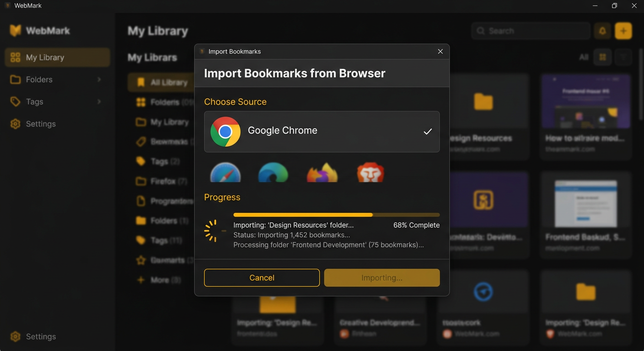The image size is (644, 351).
Task: Switch to grid view in My Library
Action: coord(602,57)
